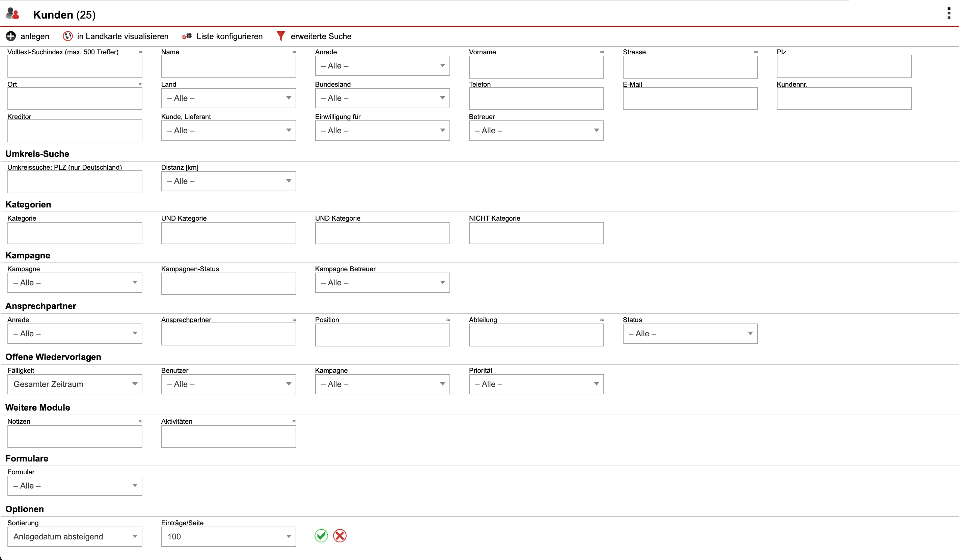Reset search with red X icon
The height and width of the screenshot is (560, 959).
(339, 536)
